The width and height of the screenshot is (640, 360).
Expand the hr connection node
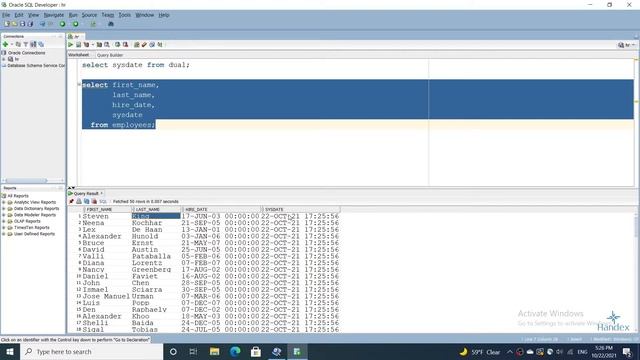(4, 59)
